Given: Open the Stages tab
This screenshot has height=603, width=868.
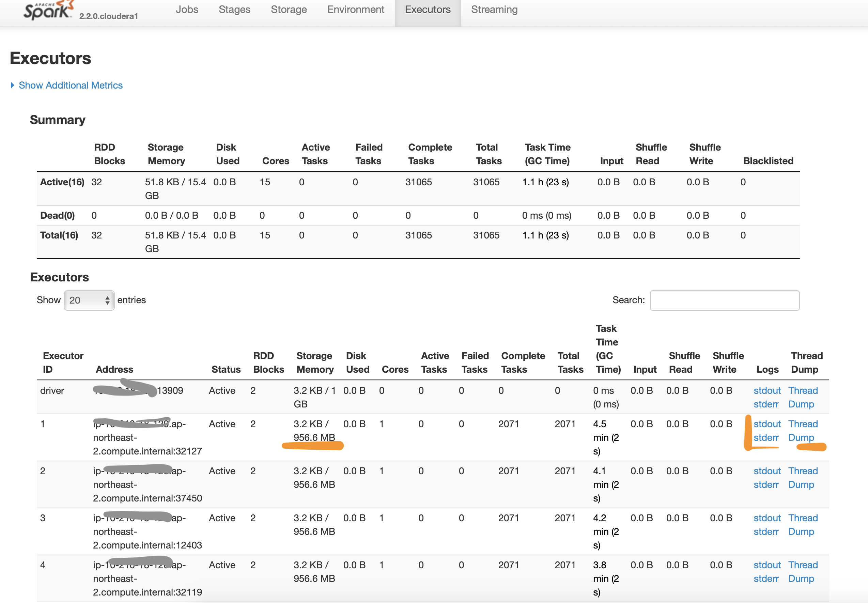Looking at the screenshot, I should (x=234, y=10).
